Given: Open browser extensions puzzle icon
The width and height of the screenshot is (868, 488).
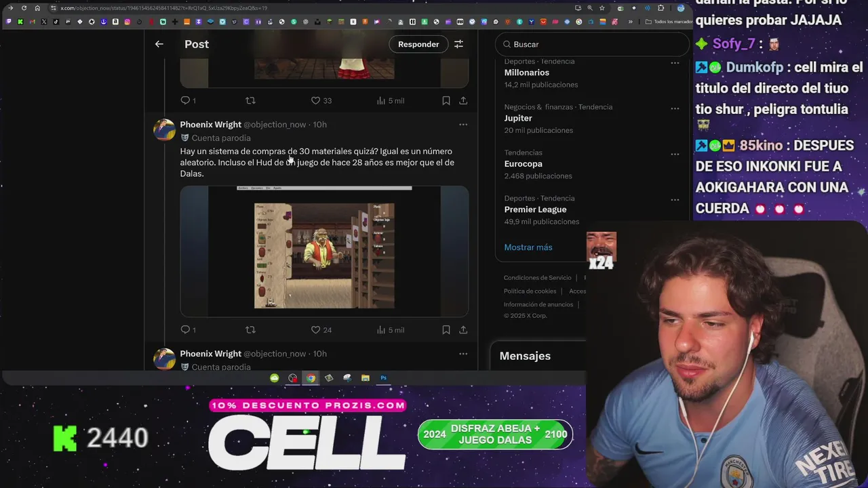Looking at the screenshot, I should click(x=660, y=8).
